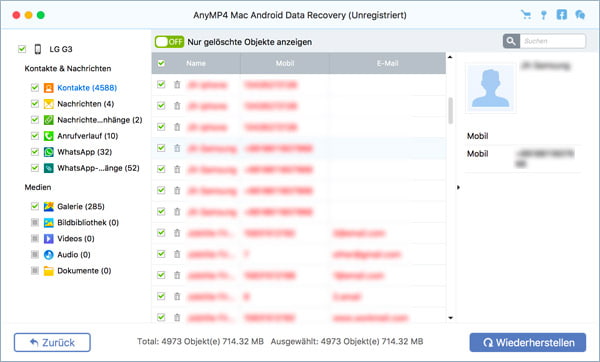600x362 pixels.
Task: Collapse the detail panel with the side arrow
Action: [458, 188]
